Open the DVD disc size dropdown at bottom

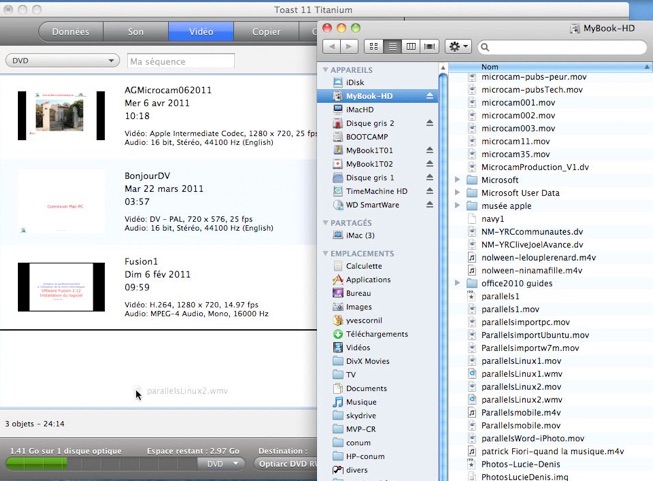(x=221, y=464)
